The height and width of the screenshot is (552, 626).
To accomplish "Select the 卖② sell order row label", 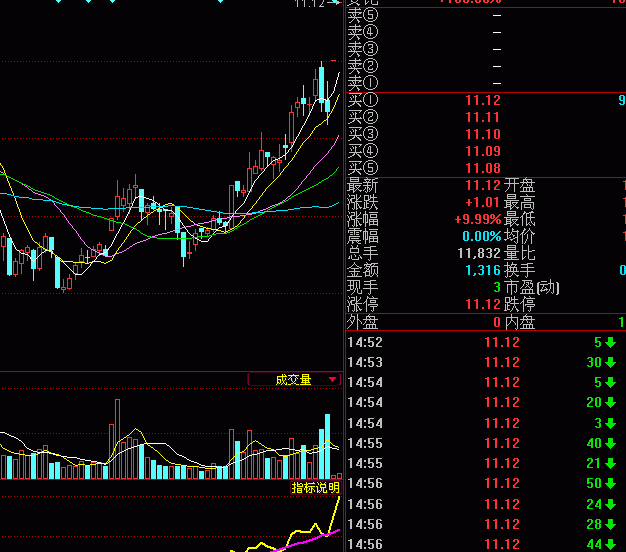I will click(363, 66).
